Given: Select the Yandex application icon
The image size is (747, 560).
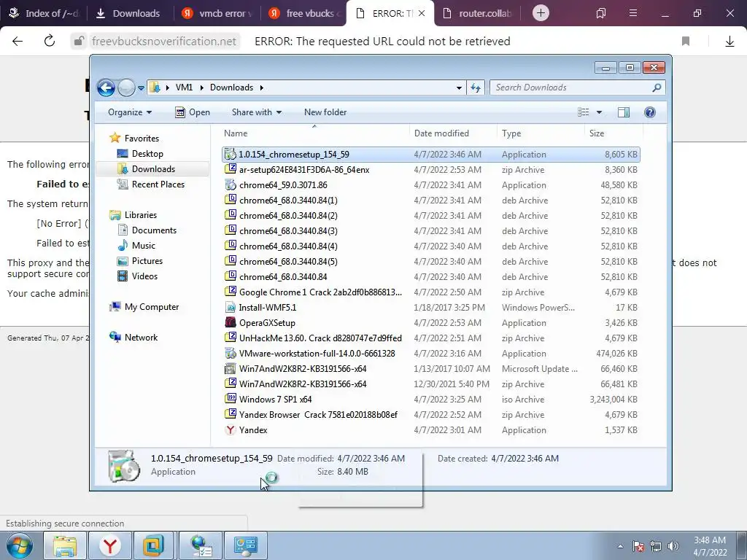Looking at the screenshot, I should tap(231, 430).
